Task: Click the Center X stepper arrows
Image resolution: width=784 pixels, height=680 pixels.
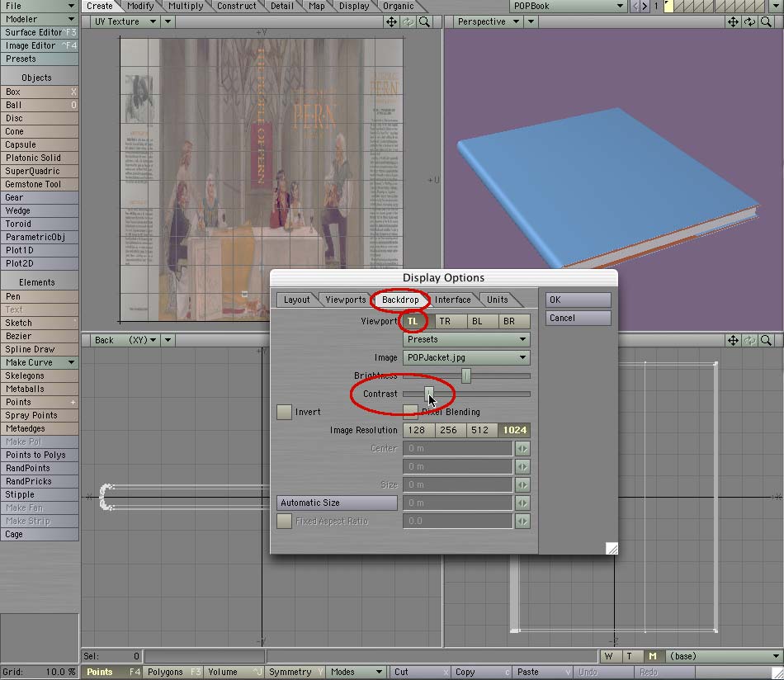Action: tap(522, 448)
